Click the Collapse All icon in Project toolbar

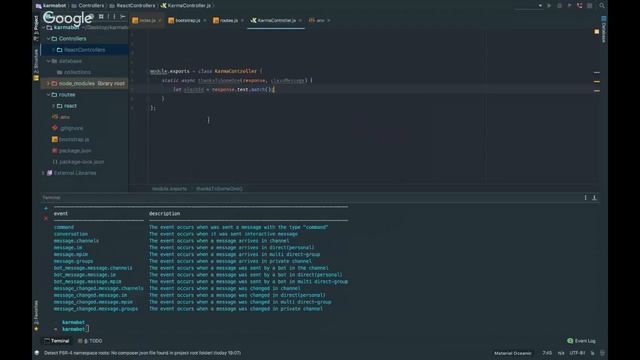point(101,17)
